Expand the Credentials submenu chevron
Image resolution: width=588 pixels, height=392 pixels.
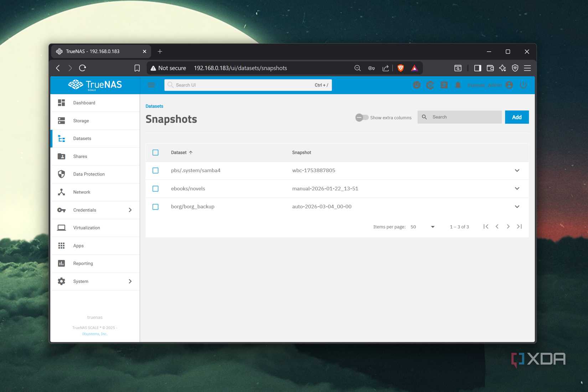tap(130, 210)
